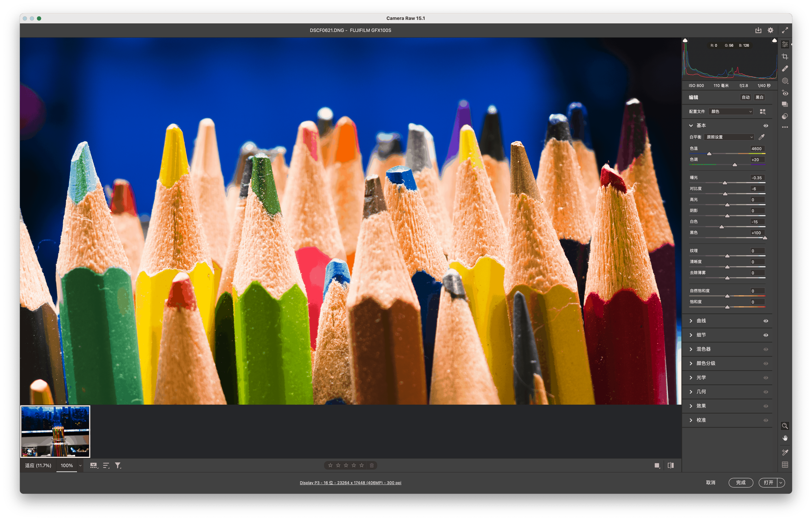This screenshot has width=812, height=520.
Task: Open the 白平衡 preset dropdown
Action: (730, 137)
